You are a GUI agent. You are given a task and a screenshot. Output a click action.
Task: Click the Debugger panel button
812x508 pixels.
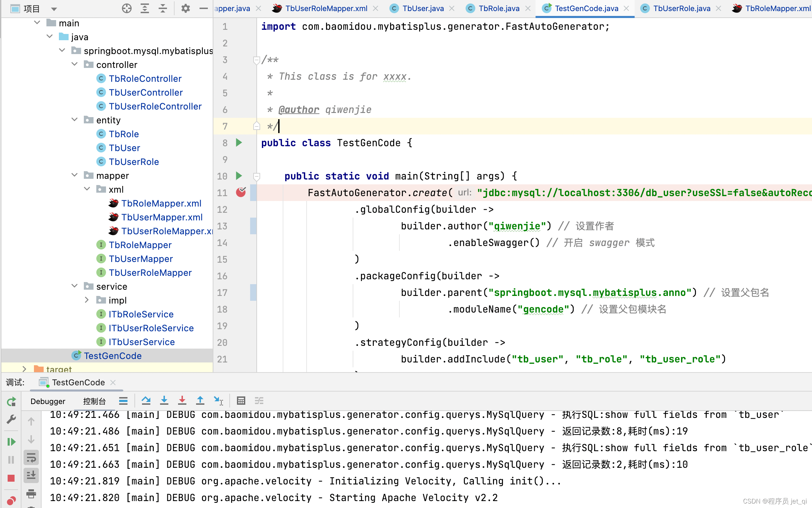click(48, 401)
